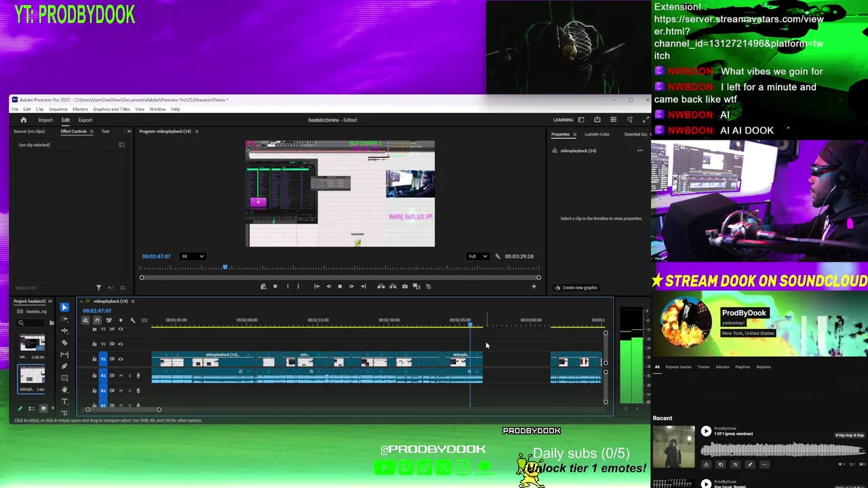
Task: Step back one frame
Action: (x=328, y=287)
